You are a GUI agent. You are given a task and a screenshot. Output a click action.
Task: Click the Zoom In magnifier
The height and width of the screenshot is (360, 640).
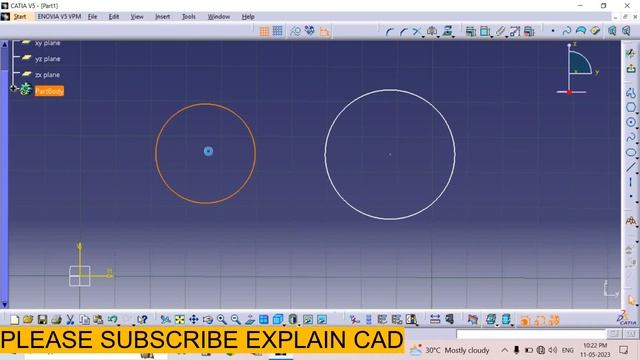pyautogui.click(x=222, y=320)
